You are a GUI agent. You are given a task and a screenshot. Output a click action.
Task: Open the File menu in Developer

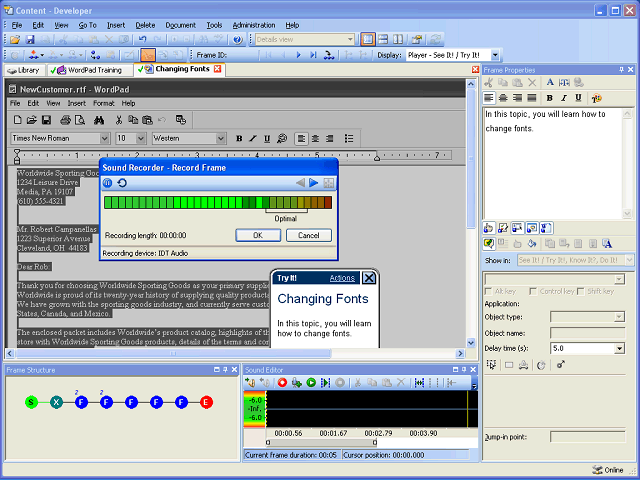(17, 25)
